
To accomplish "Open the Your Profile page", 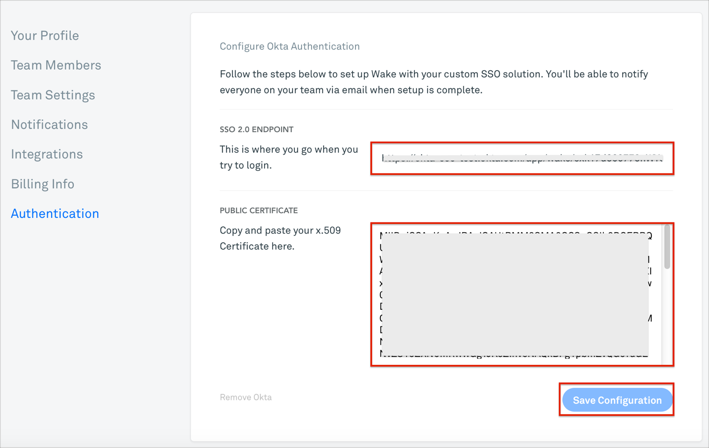I will click(x=45, y=36).
